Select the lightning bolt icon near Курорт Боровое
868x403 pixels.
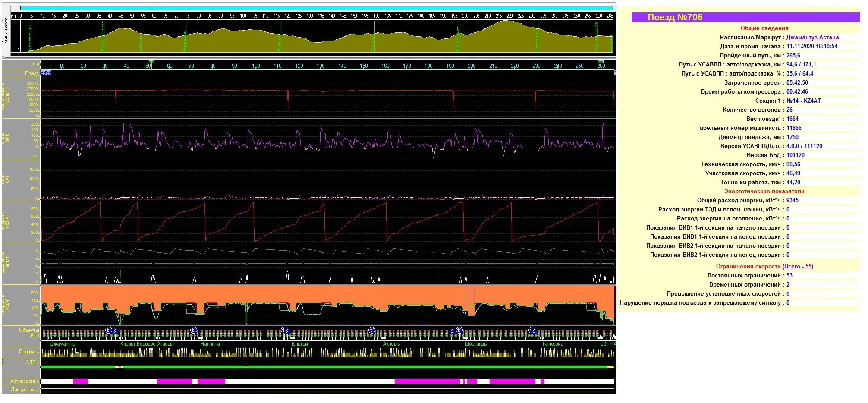pyautogui.click(x=115, y=331)
